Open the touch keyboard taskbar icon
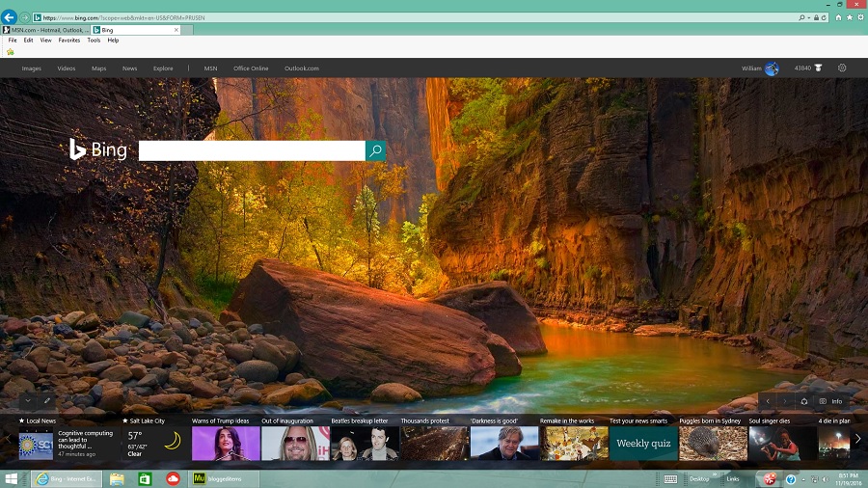 (x=670, y=479)
